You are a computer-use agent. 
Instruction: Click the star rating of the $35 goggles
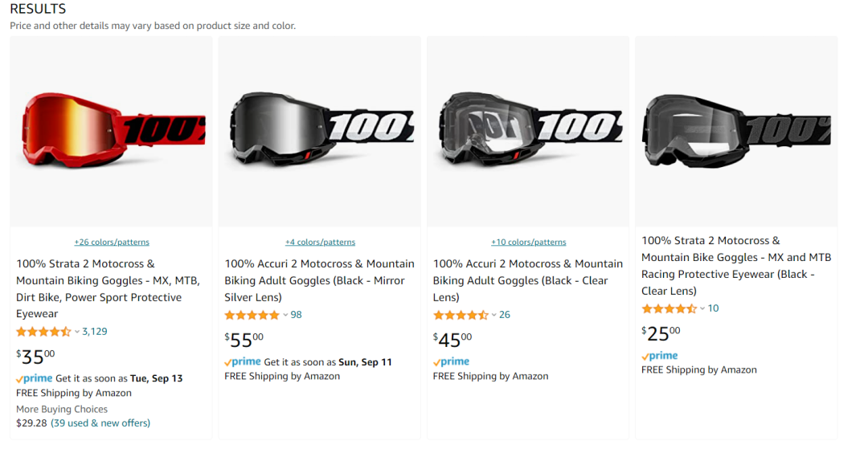click(x=43, y=332)
